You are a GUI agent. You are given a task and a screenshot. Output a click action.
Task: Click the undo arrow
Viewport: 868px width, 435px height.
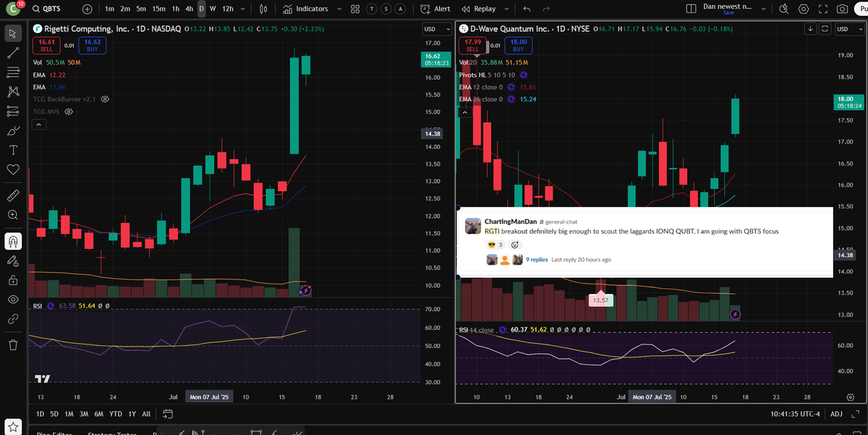point(526,9)
